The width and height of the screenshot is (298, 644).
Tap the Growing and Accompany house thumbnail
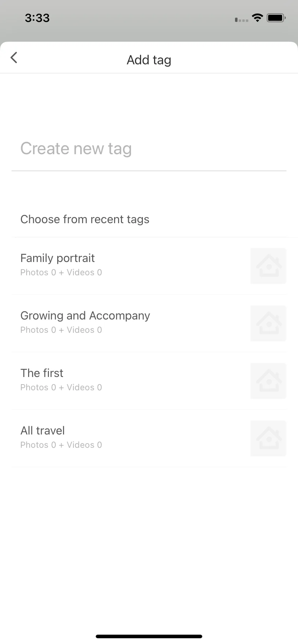(x=268, y=323)
